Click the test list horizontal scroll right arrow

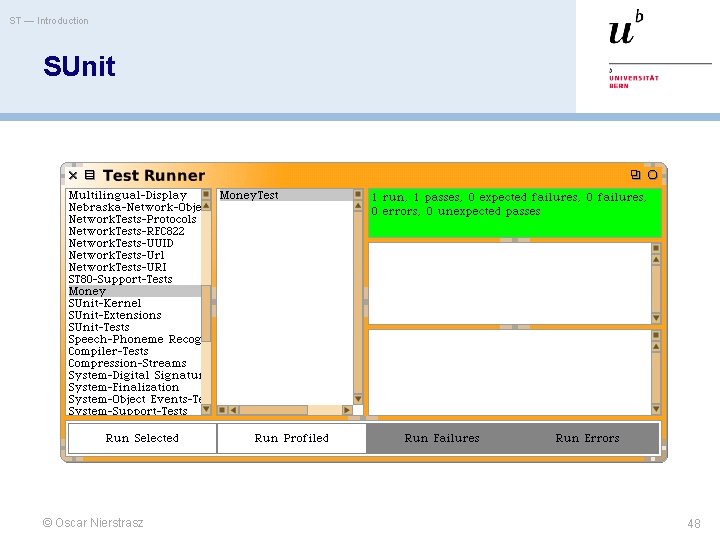(x=347, y=410)
